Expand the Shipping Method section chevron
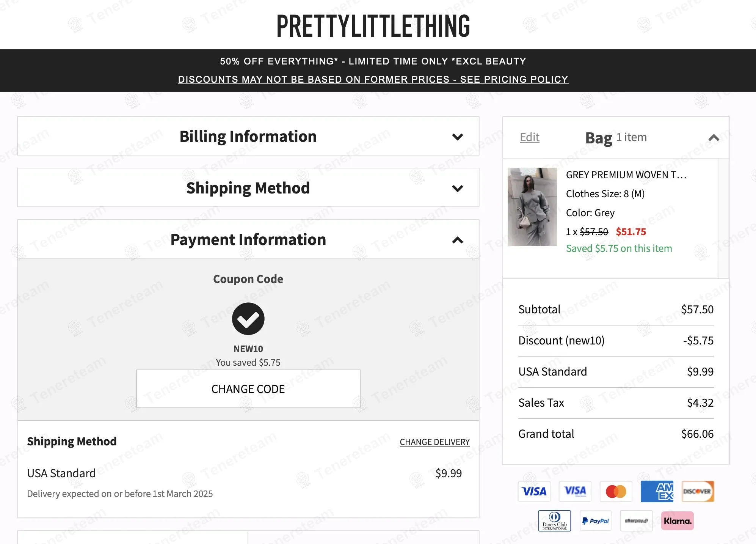Image resolution: width=756 pixels, height=544 pixels. [458, 189]
